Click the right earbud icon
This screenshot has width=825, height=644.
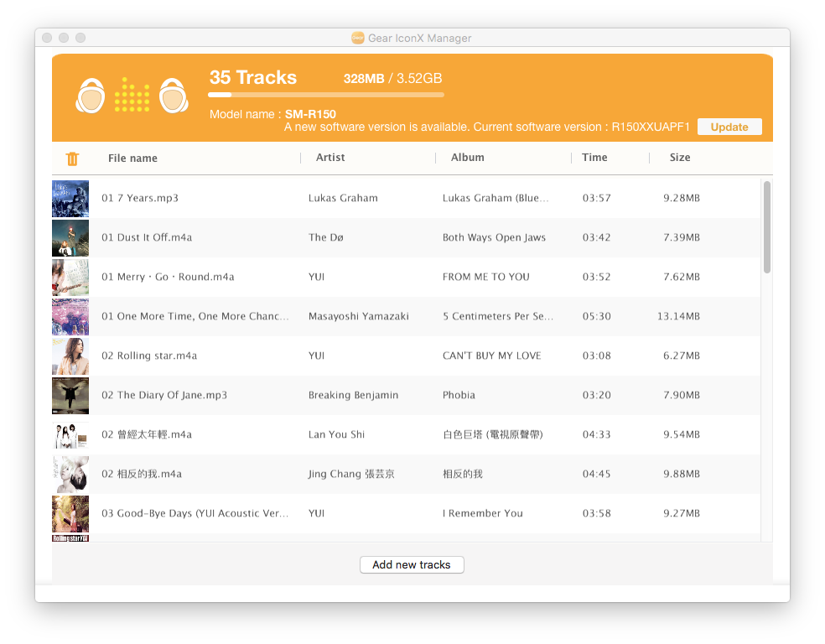click(x=174, y=96)
